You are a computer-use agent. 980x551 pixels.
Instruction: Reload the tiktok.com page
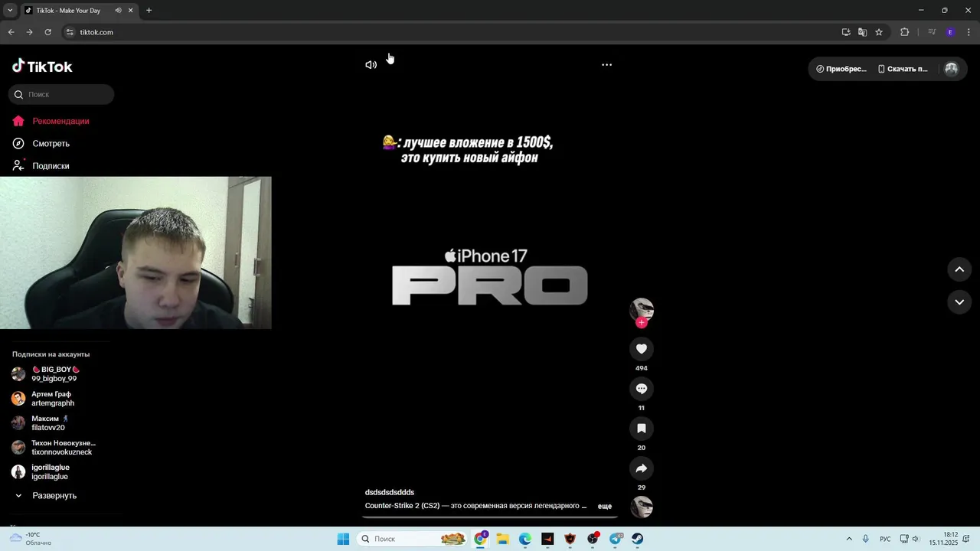(x=47, y=32)
